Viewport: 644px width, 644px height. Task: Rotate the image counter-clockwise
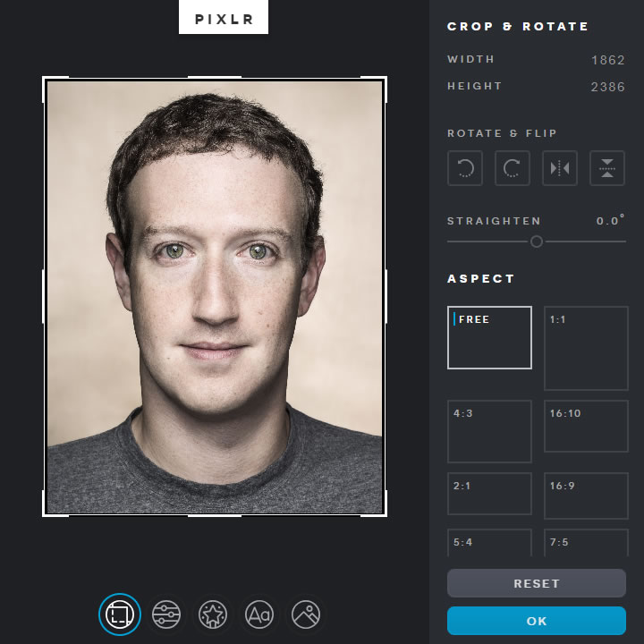tap(465, 168)
